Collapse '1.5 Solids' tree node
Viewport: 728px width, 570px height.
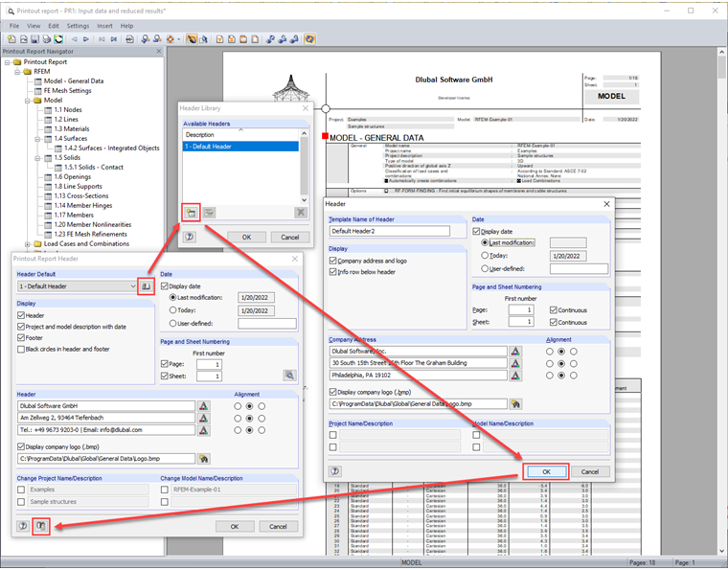pyautogui.click(x=38, y=158)
